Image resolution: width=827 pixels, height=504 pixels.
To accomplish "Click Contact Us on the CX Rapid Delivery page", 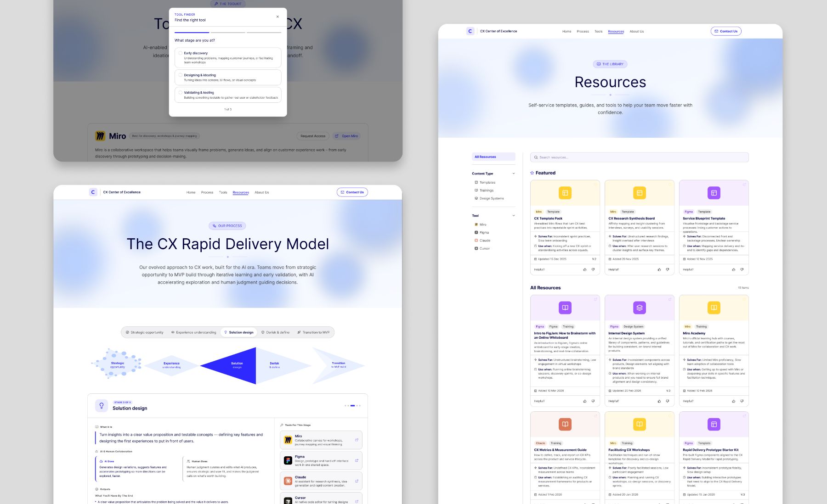I will click(x=352, y=192).
